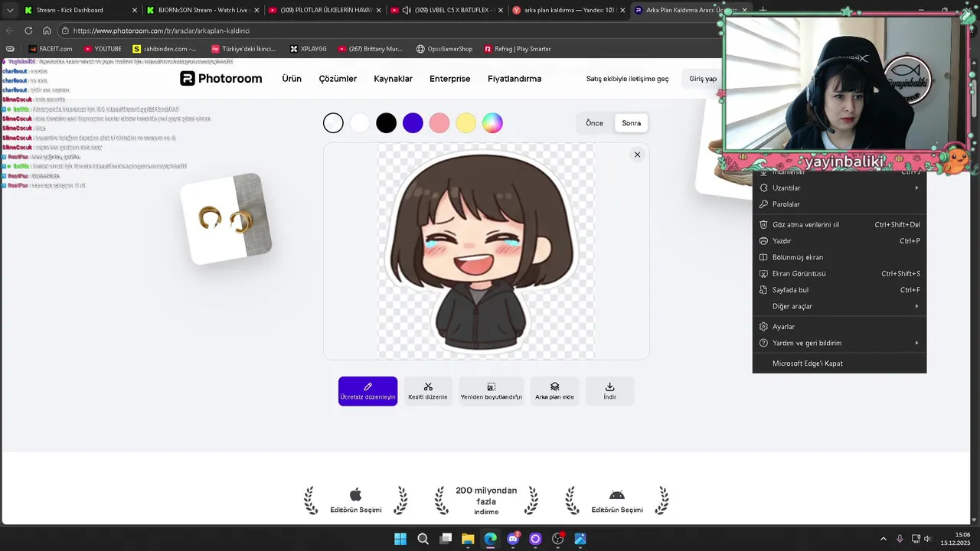The image size is (980, 551).
Task: Go to the Fiyatlandırma page
Action: [514, 79]
